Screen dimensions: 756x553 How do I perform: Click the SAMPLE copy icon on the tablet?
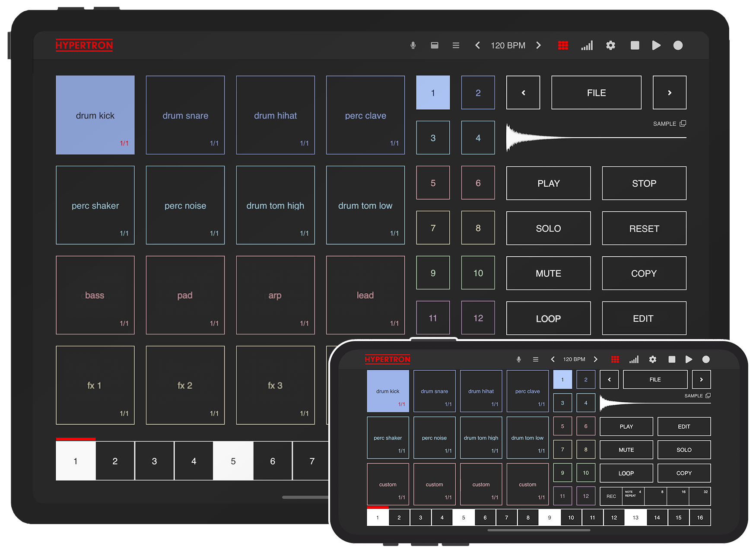click(x=683, y=124)
